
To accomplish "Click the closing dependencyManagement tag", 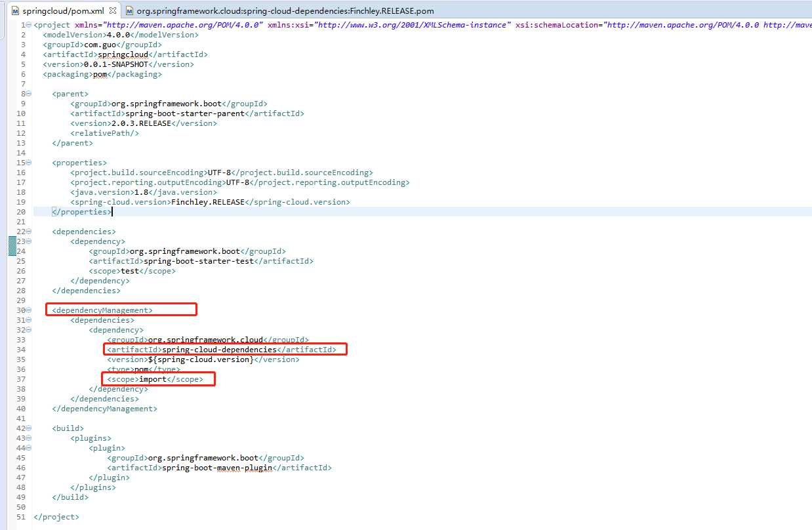I will [x=105, y=409].
